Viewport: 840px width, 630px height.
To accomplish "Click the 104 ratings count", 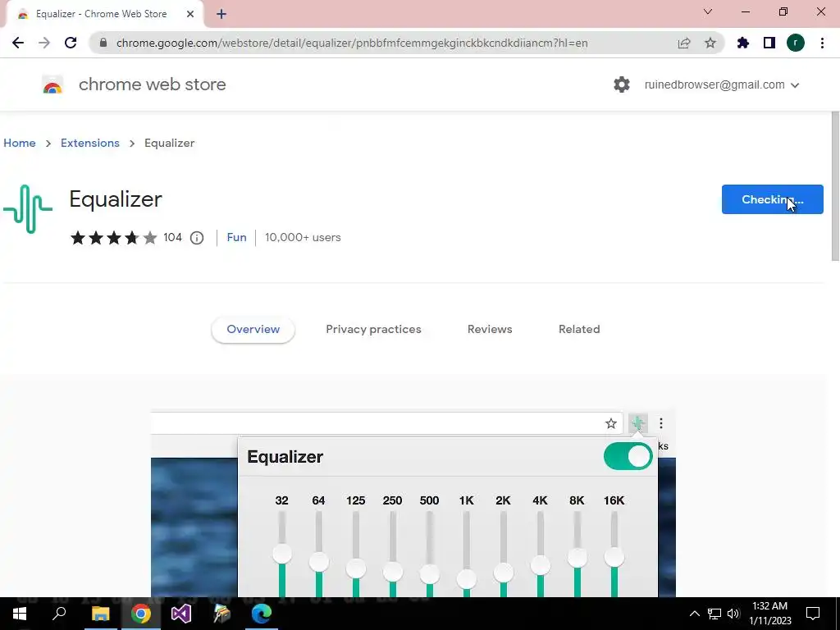I will pos(172,237).
